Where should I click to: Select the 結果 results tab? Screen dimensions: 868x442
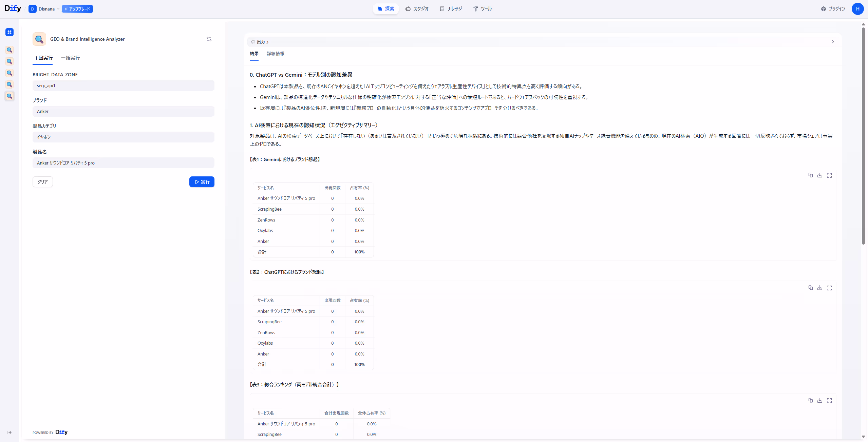click(254, 54)
